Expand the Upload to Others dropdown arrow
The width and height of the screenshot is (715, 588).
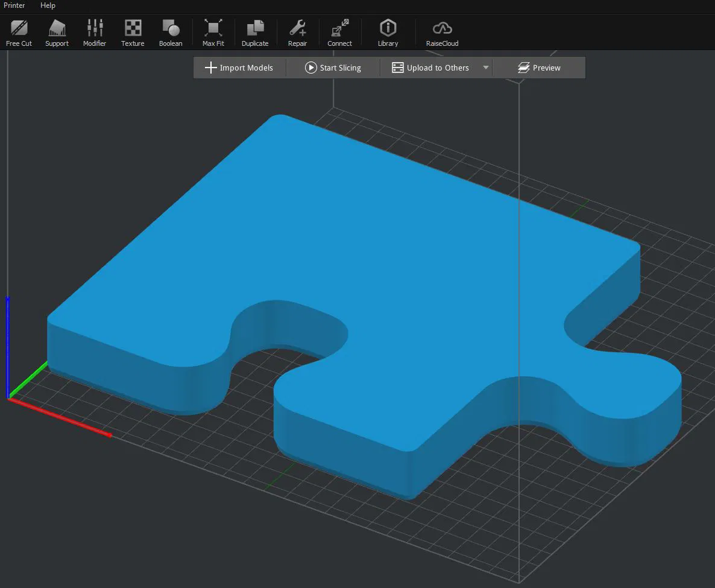(x=486, y=68)
